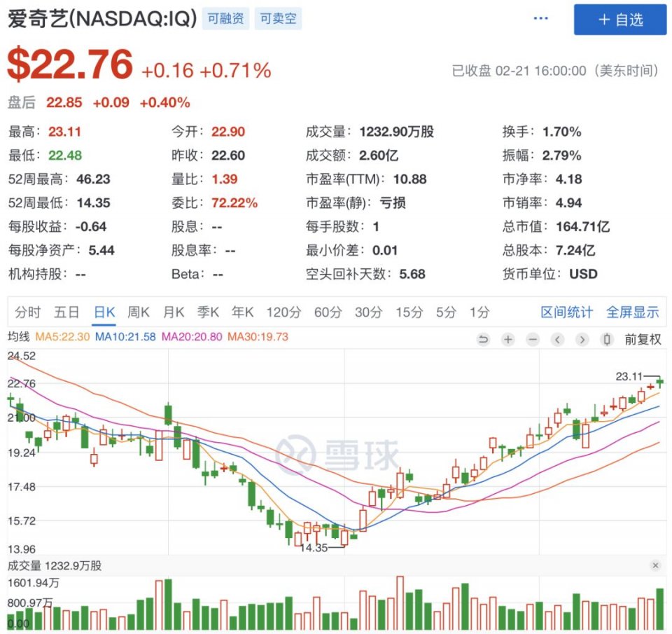Switch to the 5分 interval tab
Screen dimensions: 672x634
pyautogui.click(x=446, y=312)
